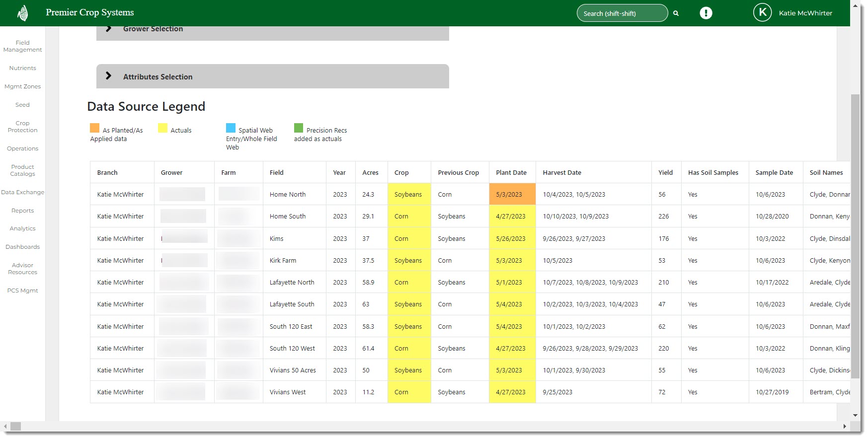Click the blue Spatial Web Entry swatch
The width and height of the screenshot is (868, 439).
click(x=231, y=128)
